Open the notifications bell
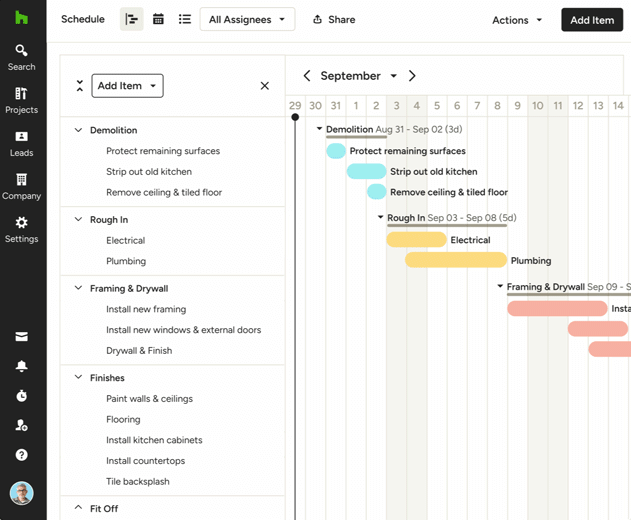Screen dimensions: 631x520 click(x=21, y=366)
